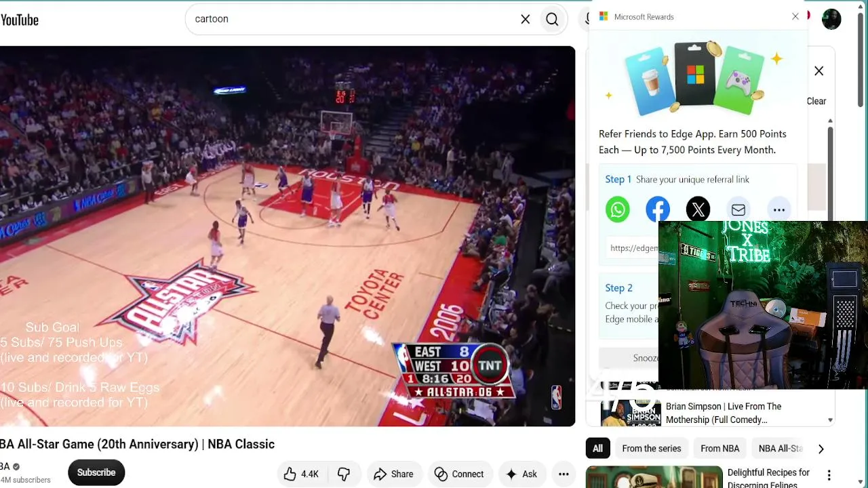Click Clear in the side panel
The image size is (868, 488).
point(816,101)
